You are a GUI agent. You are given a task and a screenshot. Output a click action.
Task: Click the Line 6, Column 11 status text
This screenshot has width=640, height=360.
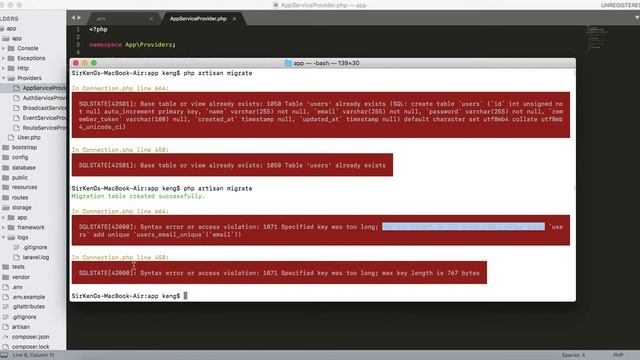[x=33, y=355]
